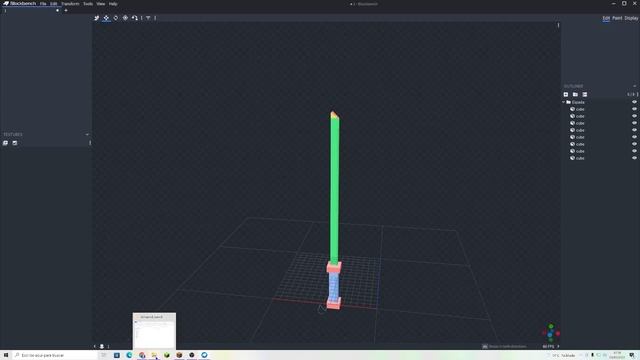Switch to the Edit mode tab at top right

(x=606, y=18)
